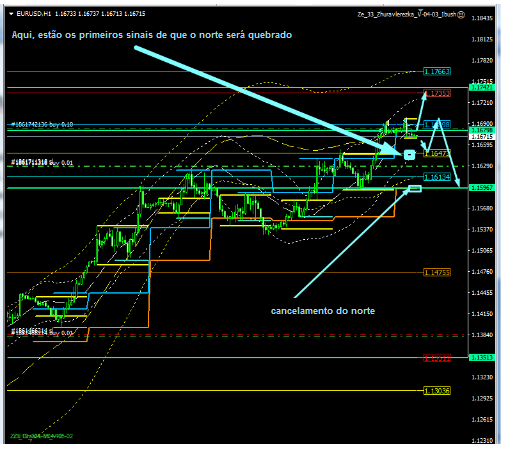Click the 1.16473 yellow level price tag
This screenshot has height=451, width=513.
(437, 153)
